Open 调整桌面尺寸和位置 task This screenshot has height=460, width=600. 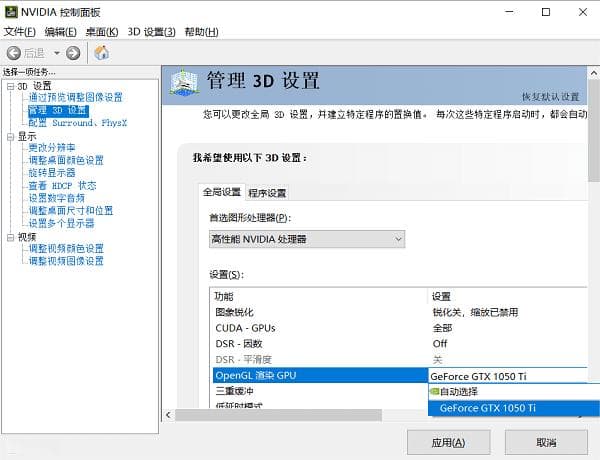tap(71, 210)
